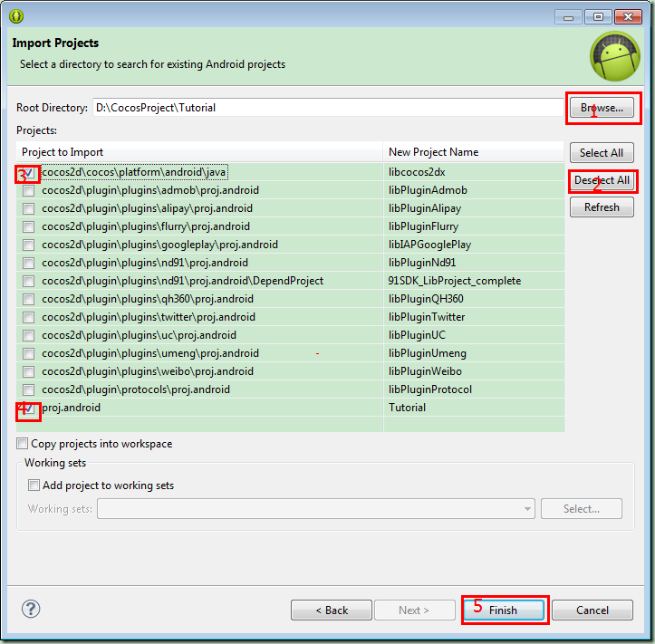Check the alipay proj.android checkbox
Viewport: 655px width, 644px height.
coord(28,208)
